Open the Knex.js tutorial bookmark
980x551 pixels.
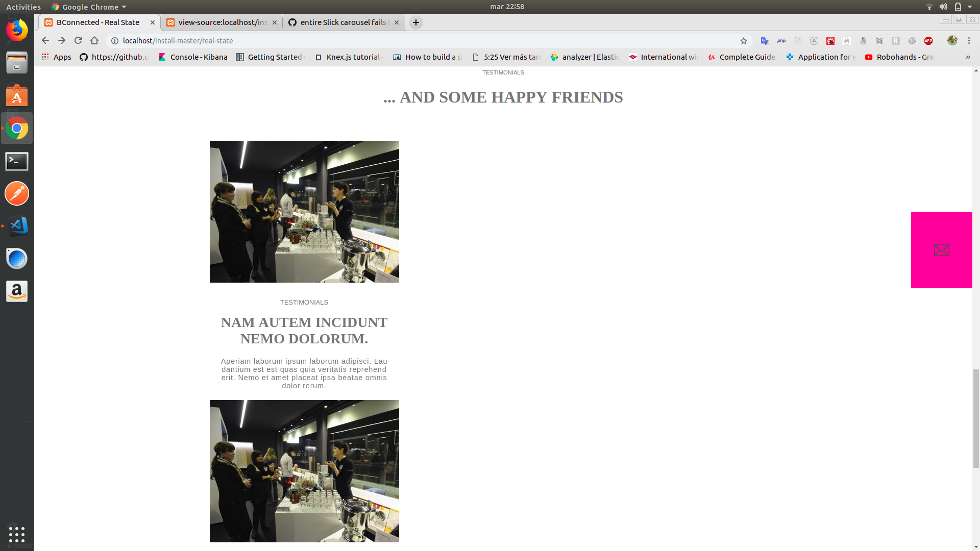(x=349, y=57)
